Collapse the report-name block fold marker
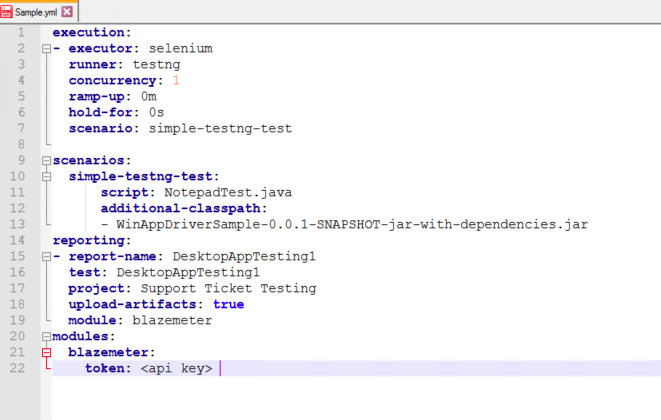The height and width of the screenshot is (420, 661). 46,257
